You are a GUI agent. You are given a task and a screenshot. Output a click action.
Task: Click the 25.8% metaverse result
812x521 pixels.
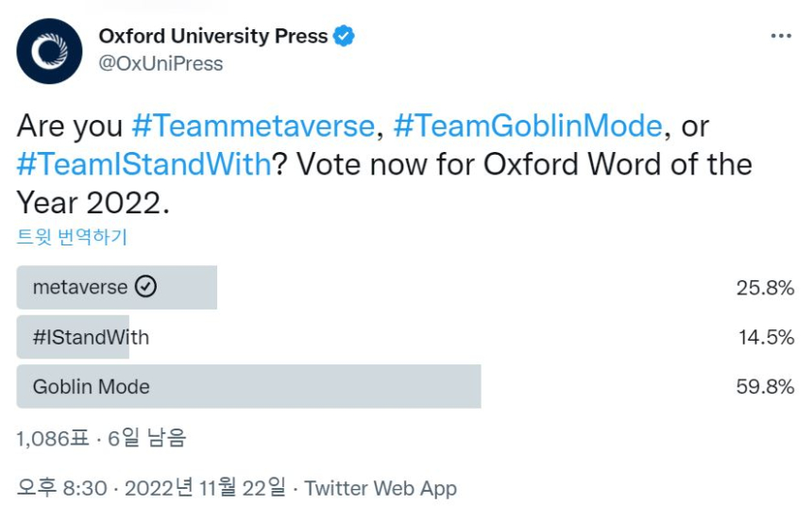click(765, 288)
